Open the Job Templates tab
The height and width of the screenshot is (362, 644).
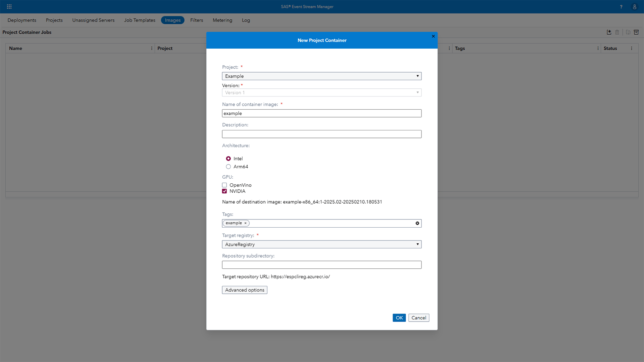click(x=139, y=20)
